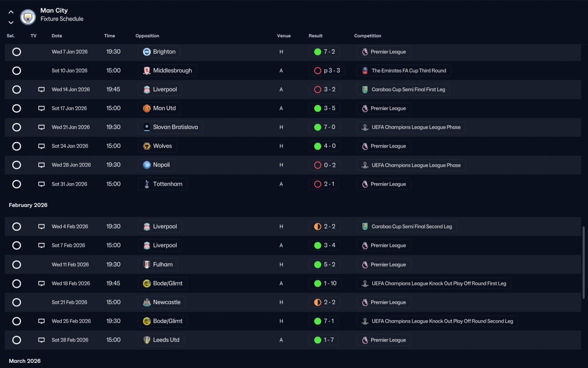Sort by Competition column header
588x368 pixels.
click(367, 36)
